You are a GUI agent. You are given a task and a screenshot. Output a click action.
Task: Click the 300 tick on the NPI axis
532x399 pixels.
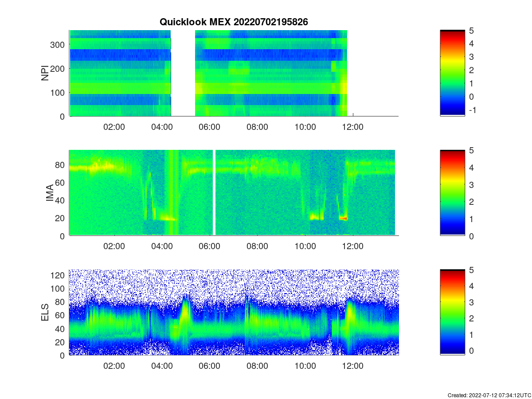(x=58, y=44)
